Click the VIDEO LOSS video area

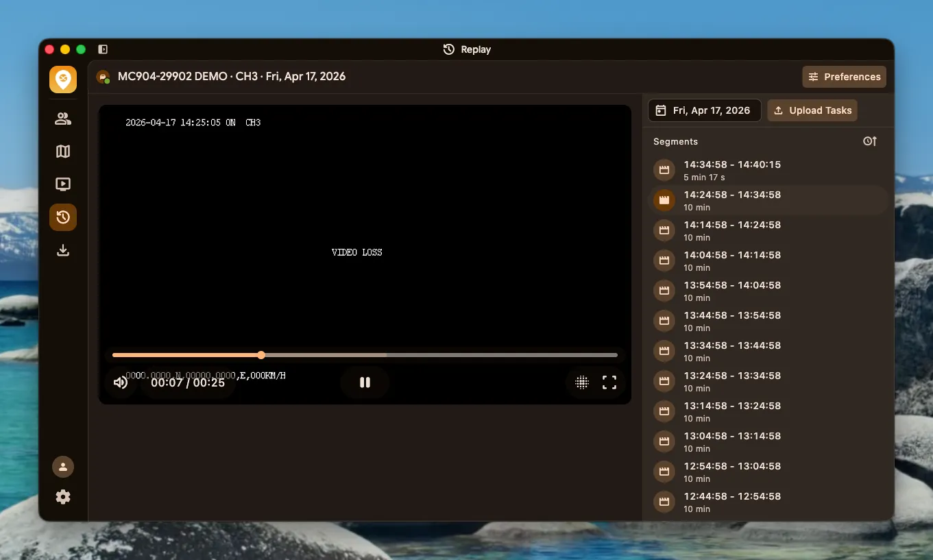[x=357, y=252]
